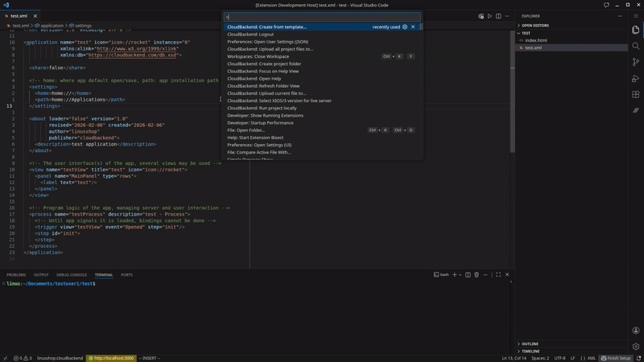Kill the terminal with trash icon

(477, 274)
